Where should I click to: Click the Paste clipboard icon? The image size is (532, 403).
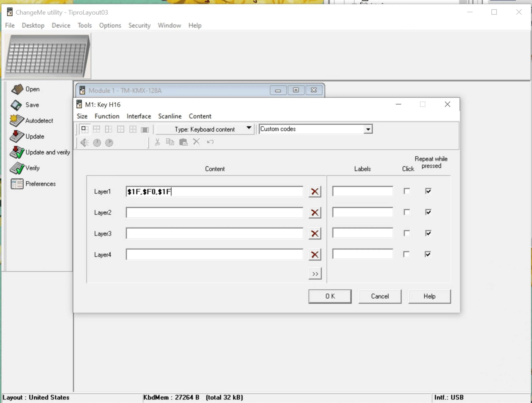coord(184,142)
